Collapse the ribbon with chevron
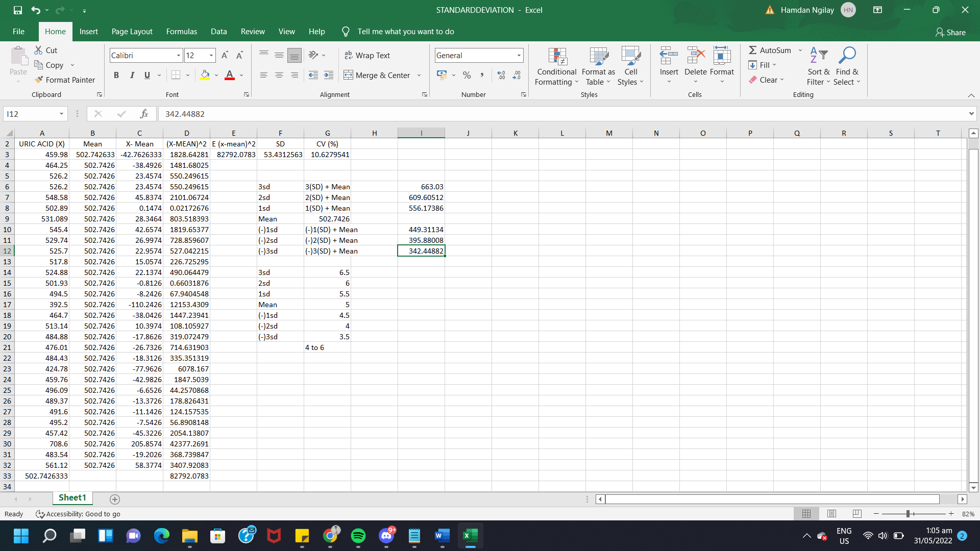 [x=971, y=95]
